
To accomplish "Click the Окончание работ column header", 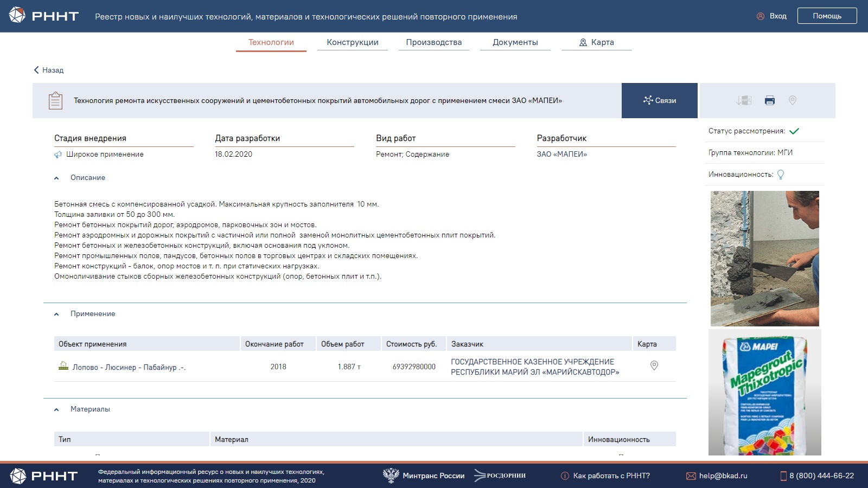I will (278, 344).
